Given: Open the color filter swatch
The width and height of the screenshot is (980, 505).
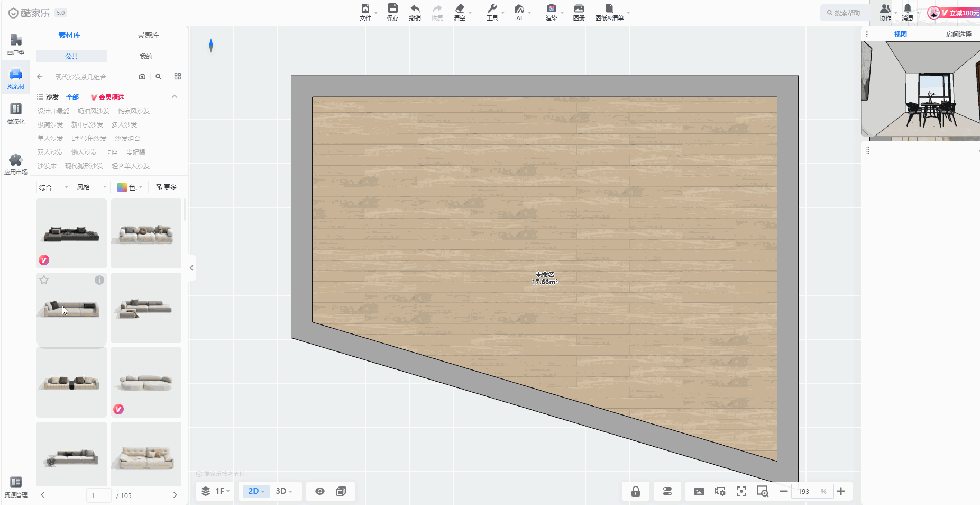Looking at the screenshot, I should 130,187.
